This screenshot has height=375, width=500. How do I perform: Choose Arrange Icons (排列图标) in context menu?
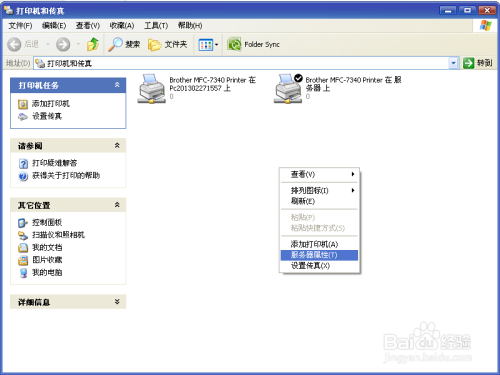point(319,190)
